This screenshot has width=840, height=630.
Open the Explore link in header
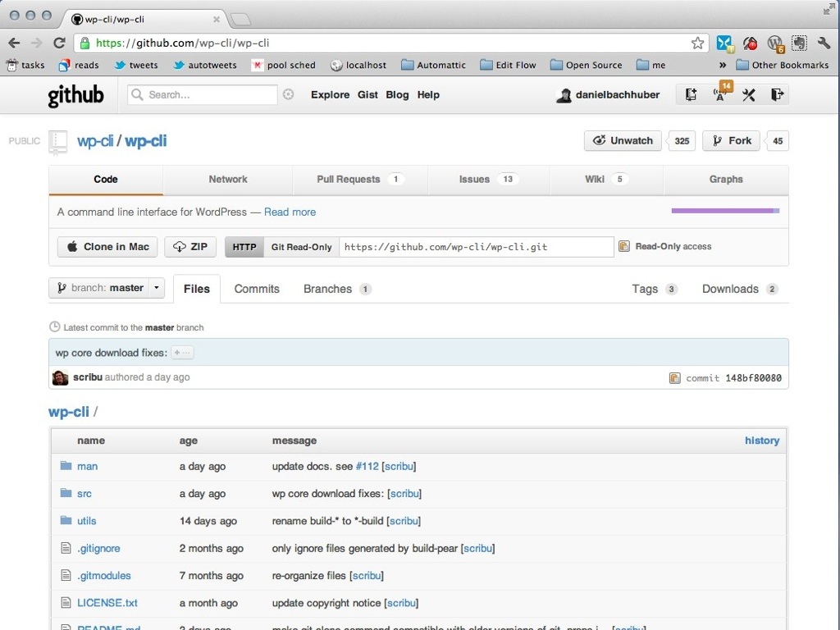(x=330, y=95)
